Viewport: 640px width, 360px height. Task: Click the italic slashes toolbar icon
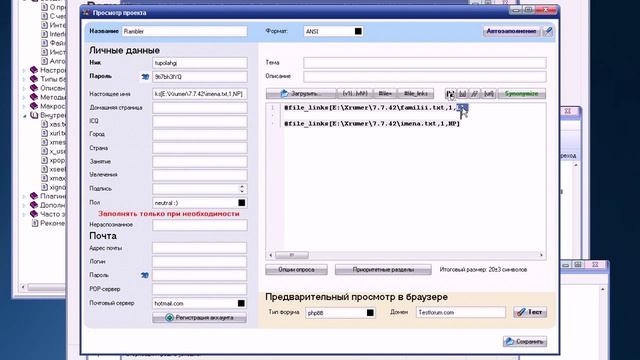(474, 94)
